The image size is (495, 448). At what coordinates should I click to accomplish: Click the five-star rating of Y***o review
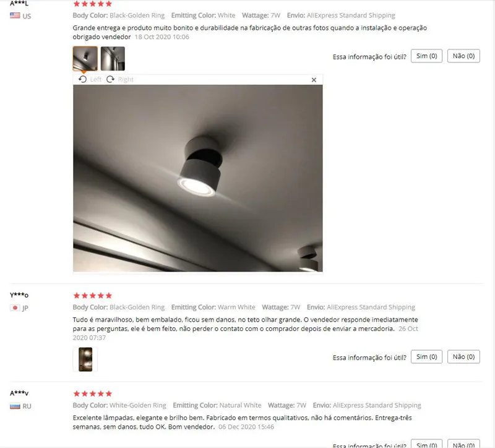coord(92,296)
